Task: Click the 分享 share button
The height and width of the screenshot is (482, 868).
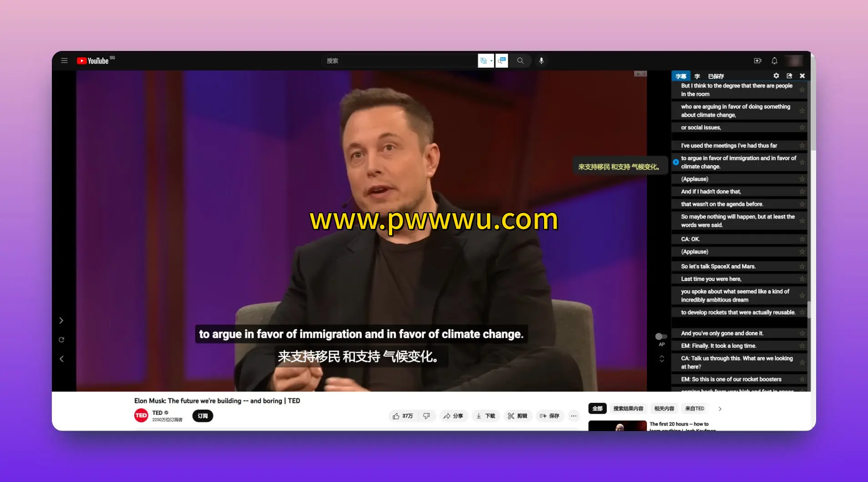Action: click(x=453, y=416)
